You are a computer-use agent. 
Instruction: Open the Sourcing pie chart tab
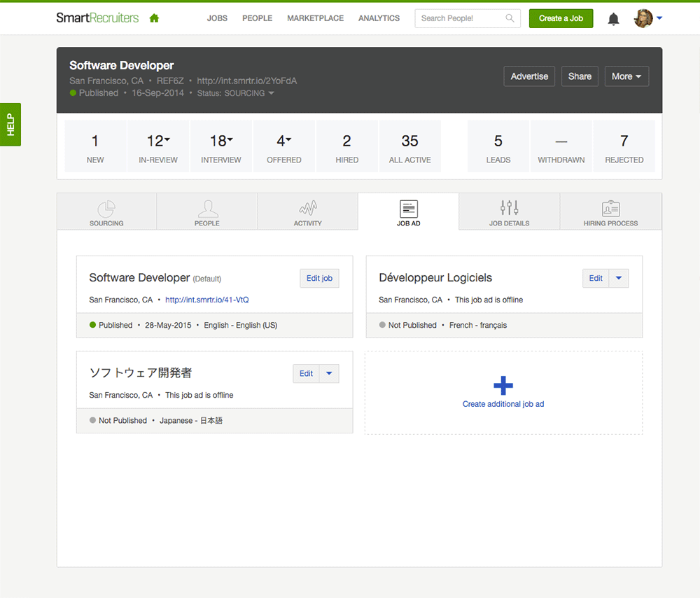pyautogui.click(x=106, y=209)
